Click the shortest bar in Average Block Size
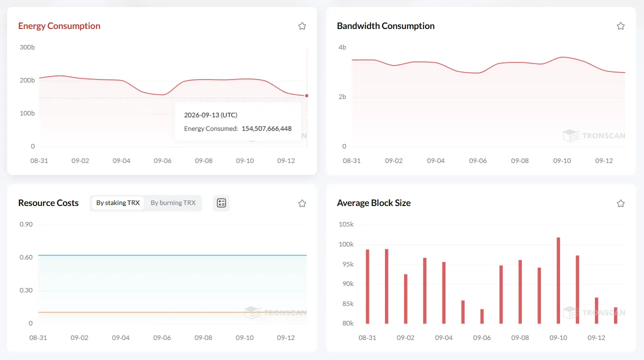 [x=482, y=316]
